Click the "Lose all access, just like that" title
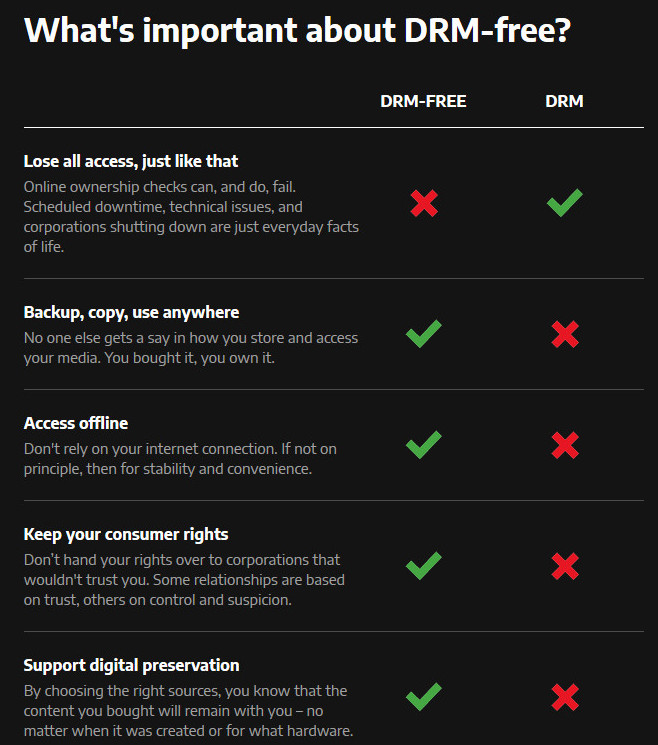 [x=131, y=161]
